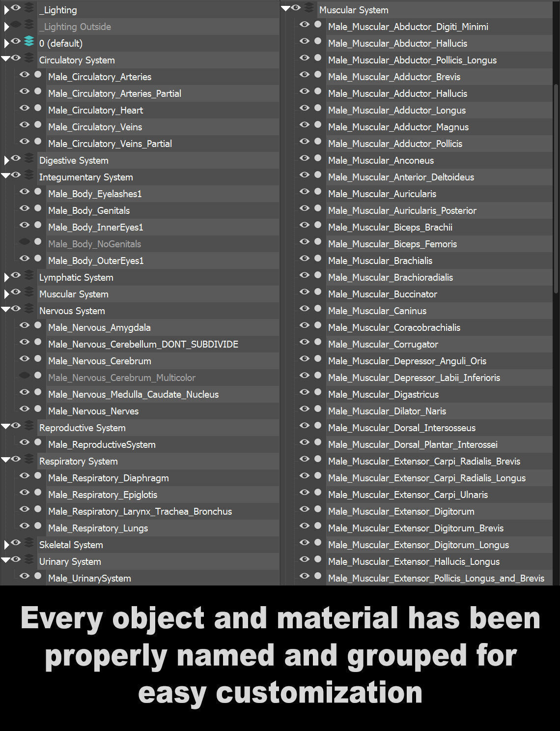The height and width of the screenshot is (731, 560).
Task: Click the layer icon beside _Lighting Outside
Action: pos(29,25)
